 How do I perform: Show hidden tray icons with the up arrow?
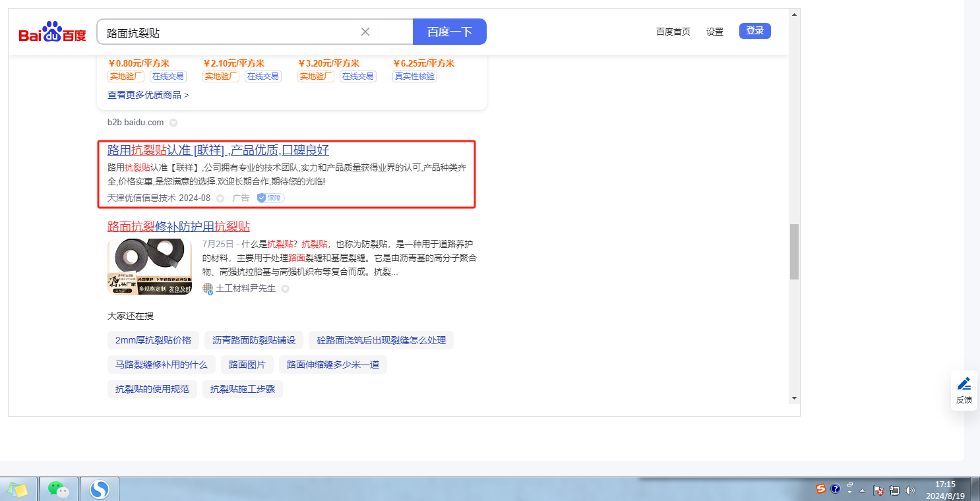[862, 490]
